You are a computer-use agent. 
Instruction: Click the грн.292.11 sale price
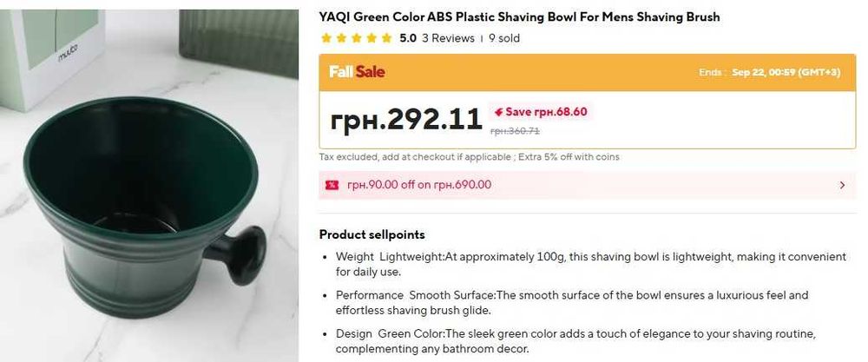point(405,120)
